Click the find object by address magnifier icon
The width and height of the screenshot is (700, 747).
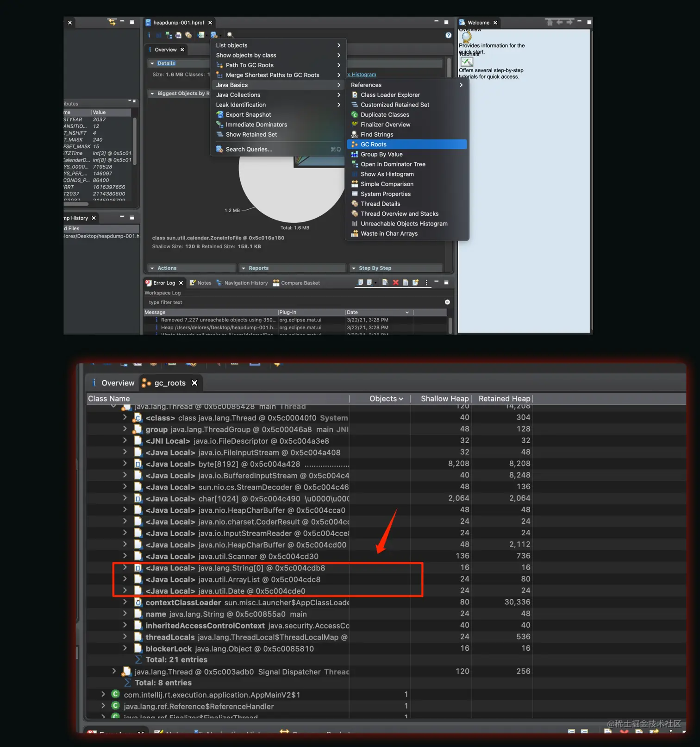pos(230,35)
